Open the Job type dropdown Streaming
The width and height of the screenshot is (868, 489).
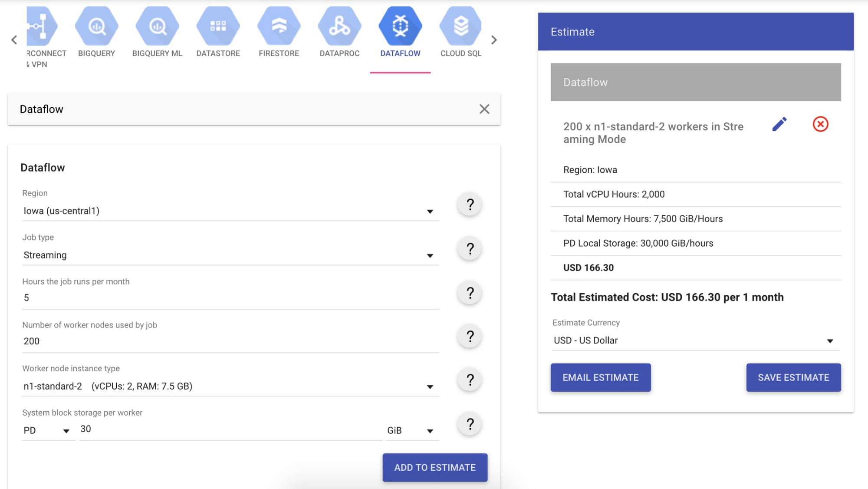click(230, 255)
